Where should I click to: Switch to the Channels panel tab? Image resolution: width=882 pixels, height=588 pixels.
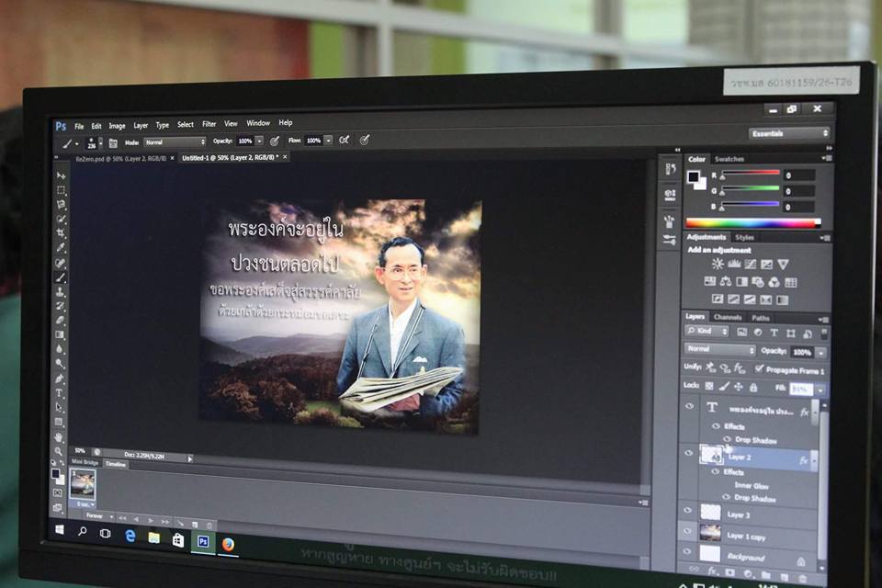coord(728,318)
